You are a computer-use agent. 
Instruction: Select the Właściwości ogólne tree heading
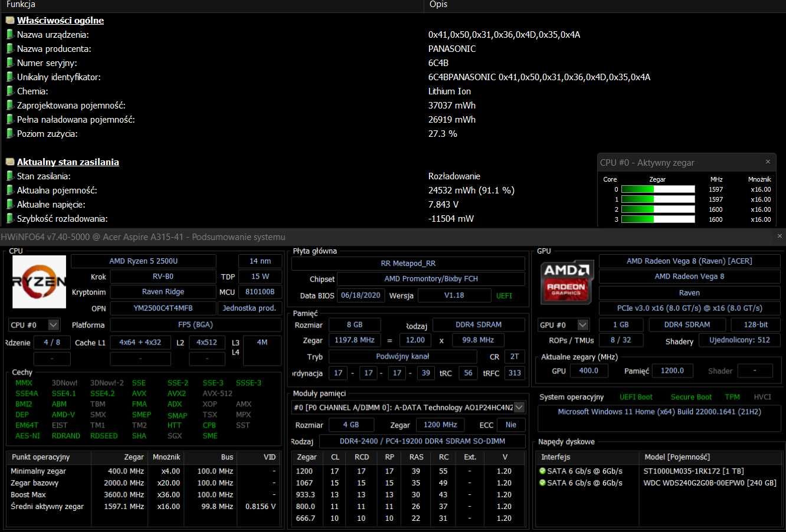[60, 20]
